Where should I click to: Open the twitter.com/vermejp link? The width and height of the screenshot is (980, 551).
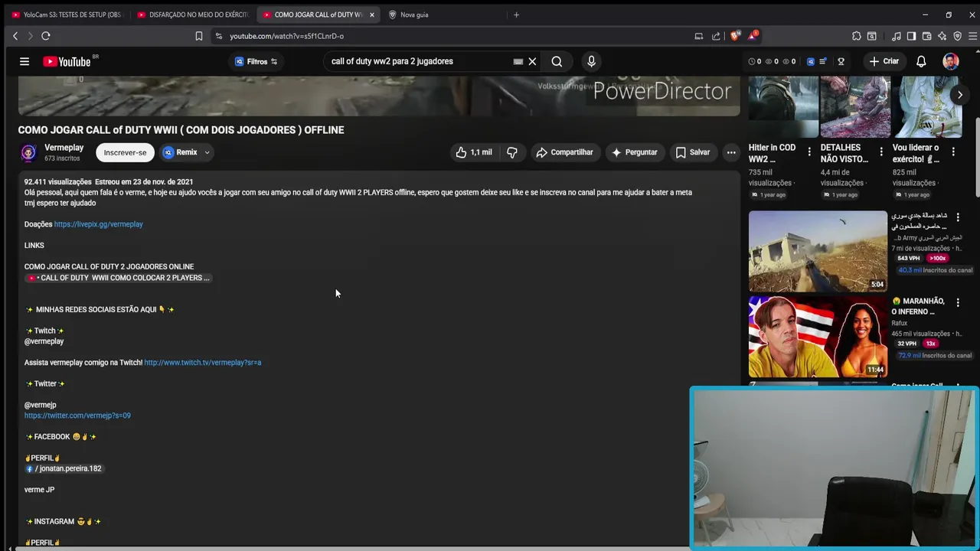tap(77, 416)
